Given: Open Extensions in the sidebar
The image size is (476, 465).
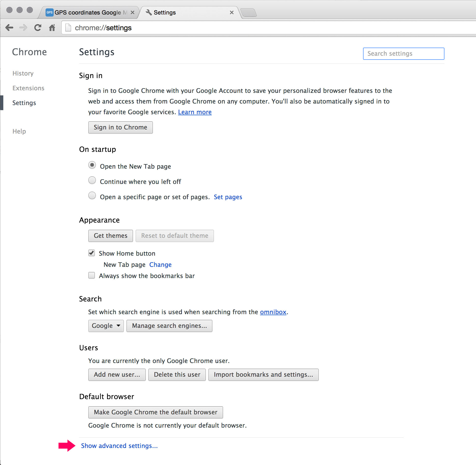Looking at the screenshot, I should pos(28,88).
